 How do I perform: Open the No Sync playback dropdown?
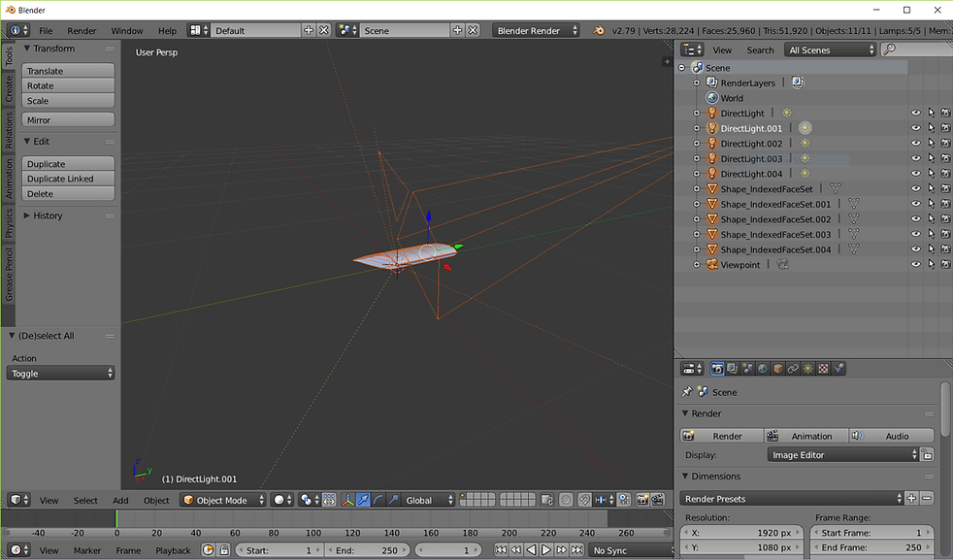click(632, 550)
